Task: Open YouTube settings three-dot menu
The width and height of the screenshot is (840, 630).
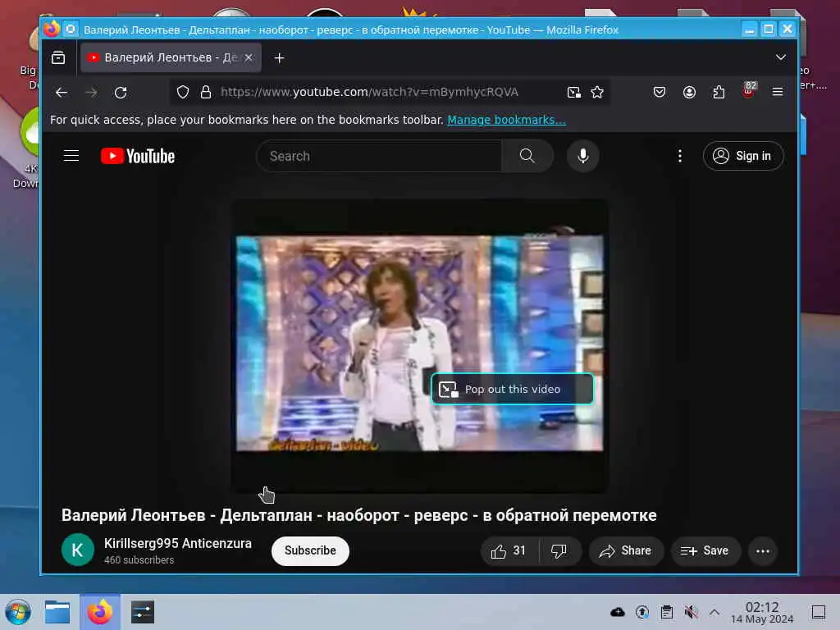Action: 680,156
